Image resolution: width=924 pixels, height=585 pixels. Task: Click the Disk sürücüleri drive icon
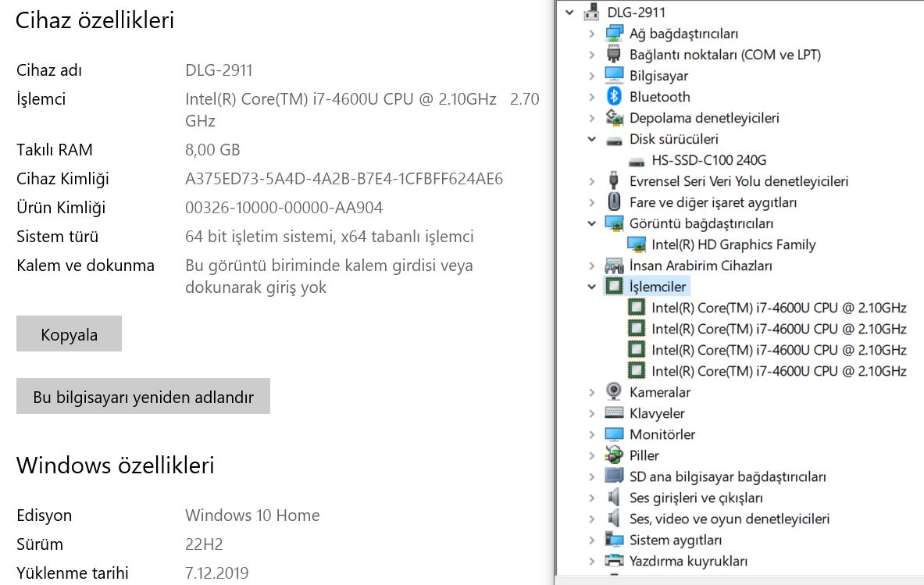(614, 141)
